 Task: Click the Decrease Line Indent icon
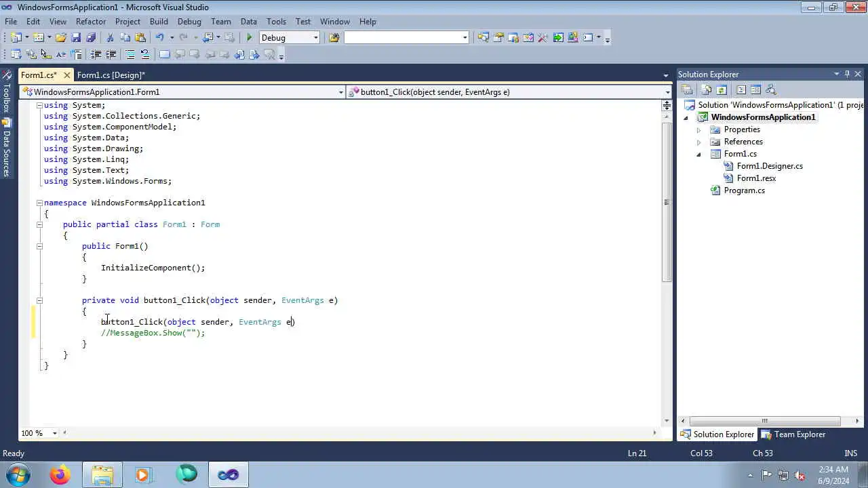click(96, 55)
